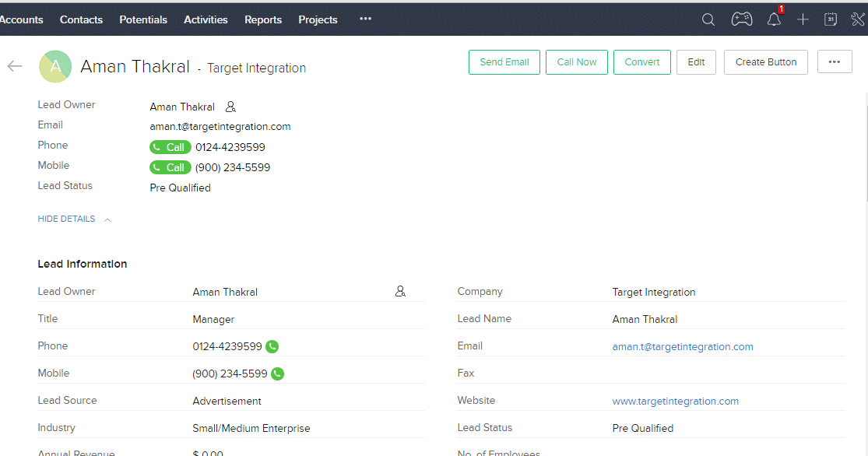Open the search magnifier icon

(708, 20)
